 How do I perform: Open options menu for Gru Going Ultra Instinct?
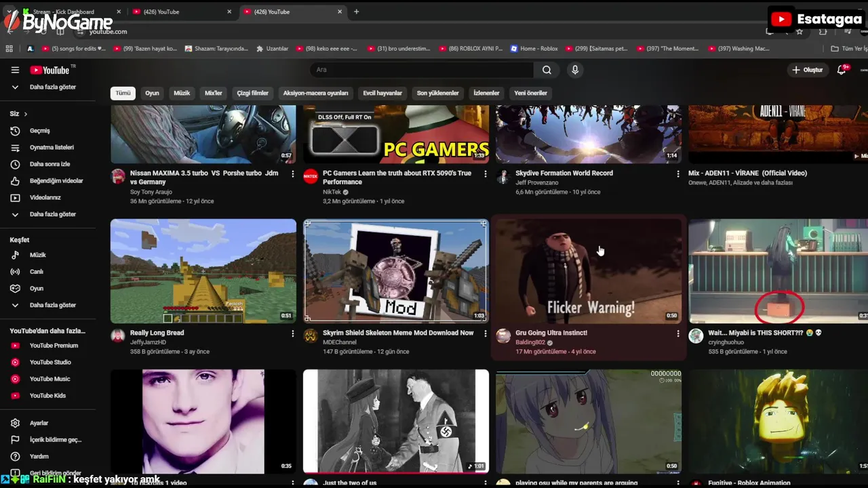(x=677, y=333)
